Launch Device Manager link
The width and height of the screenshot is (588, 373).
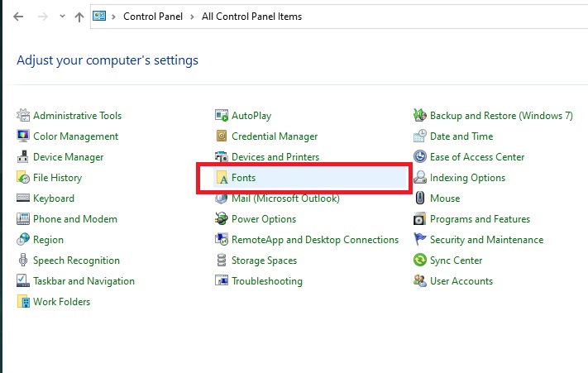[x=69, y=156]
